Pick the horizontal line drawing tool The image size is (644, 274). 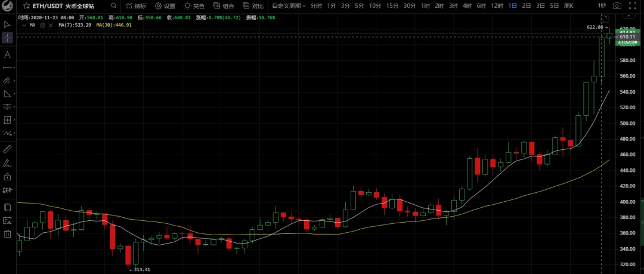coord(7,67)
